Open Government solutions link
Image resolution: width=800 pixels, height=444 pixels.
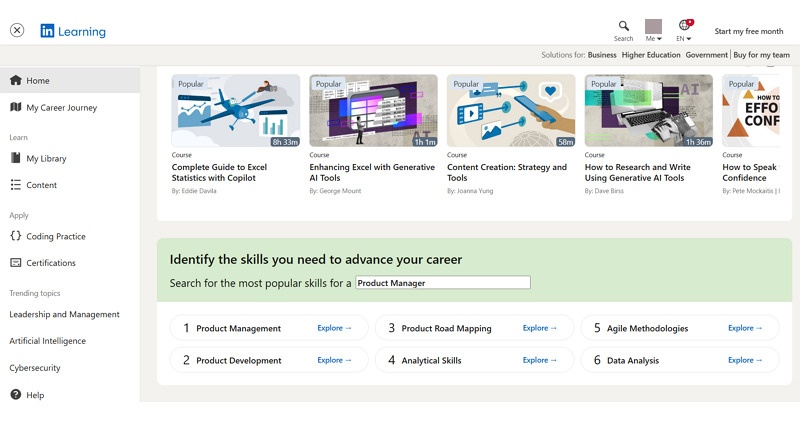click(707, 55)
